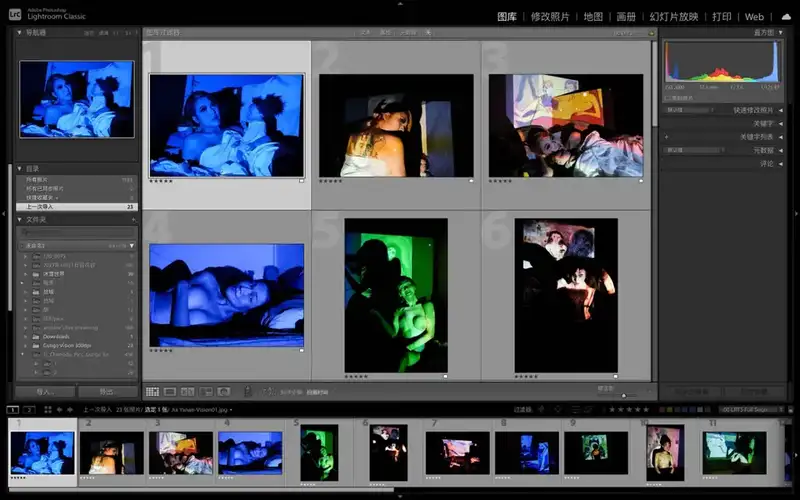The image size is (800, 500).
Task: Open filter preset dropdown in filmstrip bar
Action: [x=752, y=409]
